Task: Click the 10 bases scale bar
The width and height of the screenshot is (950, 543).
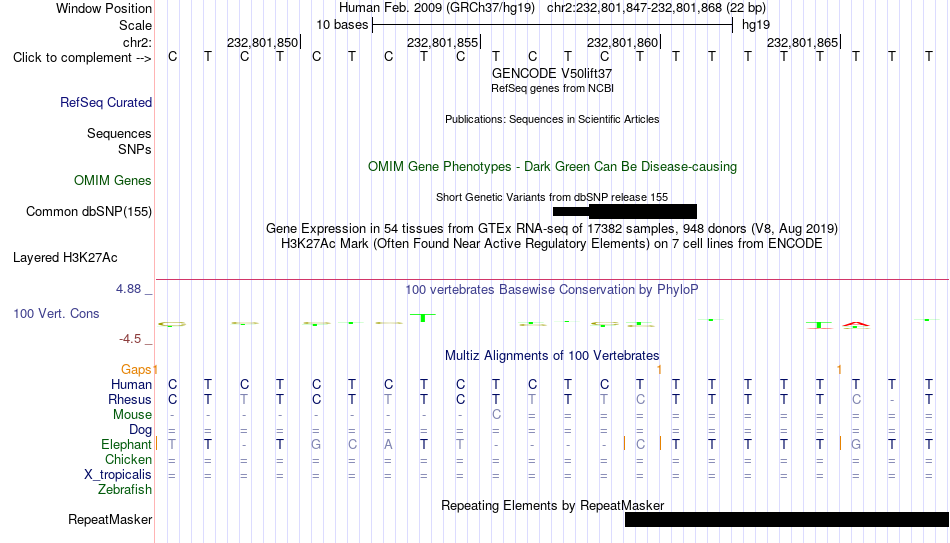Action: point(553,25)
